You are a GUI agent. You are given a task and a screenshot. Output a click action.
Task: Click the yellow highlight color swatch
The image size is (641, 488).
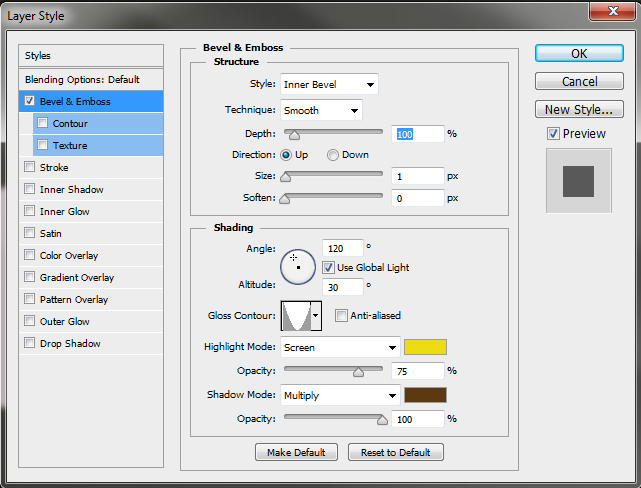(425, 348)
